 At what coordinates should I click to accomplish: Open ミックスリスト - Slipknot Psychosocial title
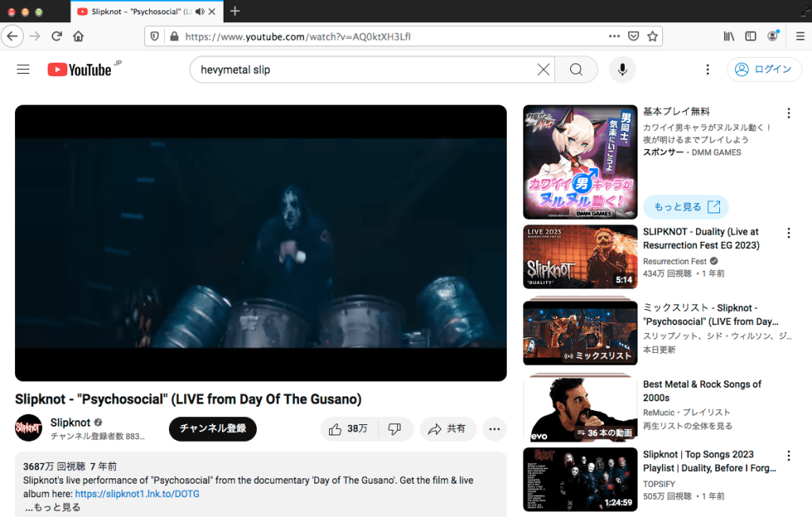click(710, 315)
